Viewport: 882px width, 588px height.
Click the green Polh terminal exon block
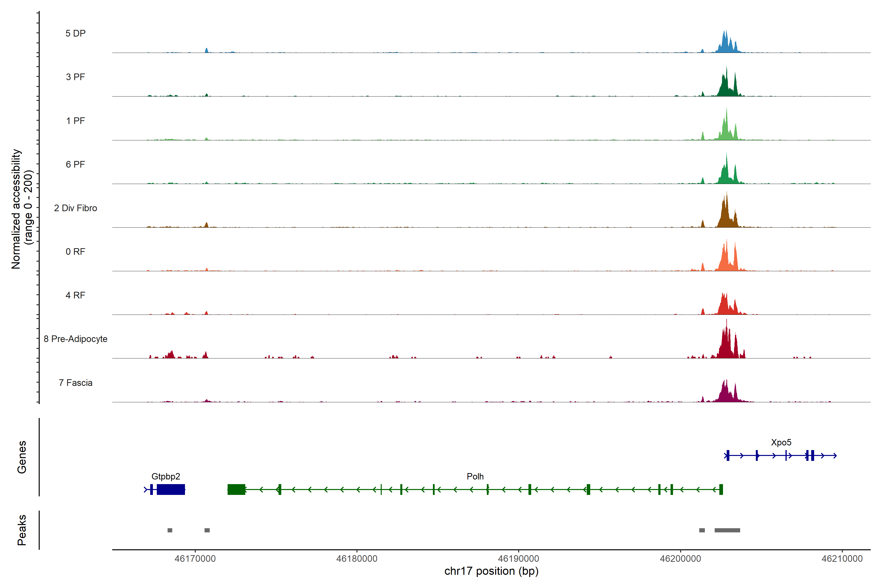tap(236, 489)
